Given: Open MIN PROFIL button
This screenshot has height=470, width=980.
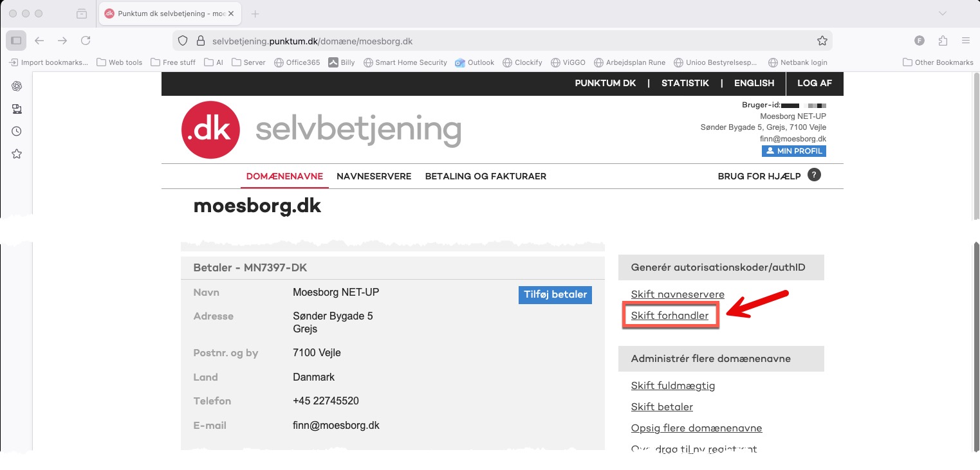Looking at the screenshot, I should (x=794, y=151).
